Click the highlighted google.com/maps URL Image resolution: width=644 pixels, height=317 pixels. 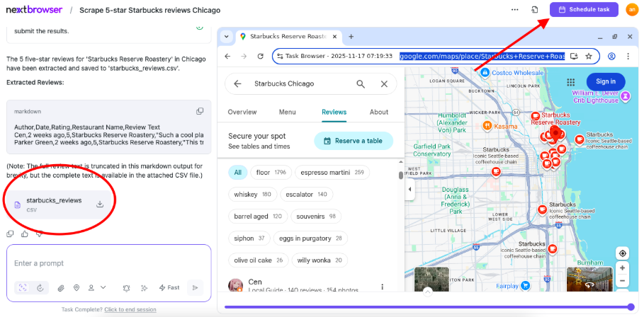[482, 56]
